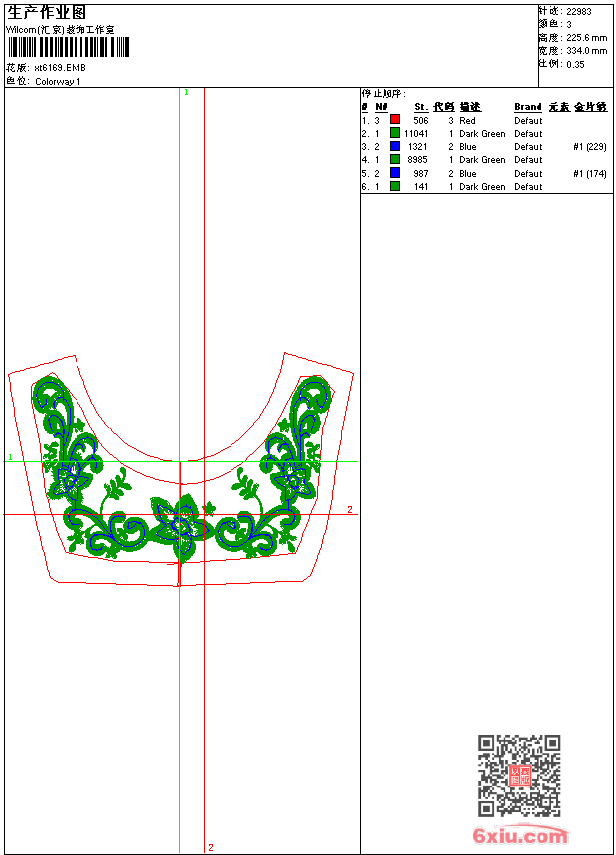Click the 金片链 column header
This screenshot has width=616, height=855.
(x=591, y=107)
